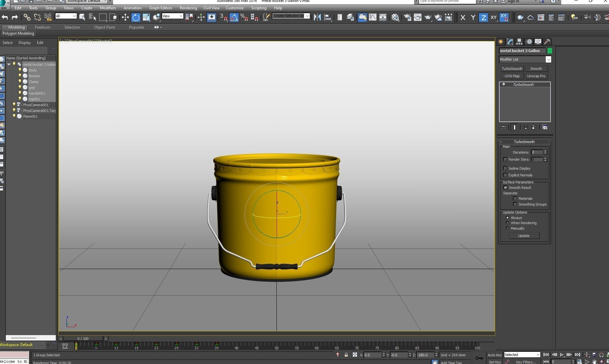The width and height of the screenshot is (609, 364).
Task: Enable Isoline Display checkbox
Action: click(x=505, y=168)
